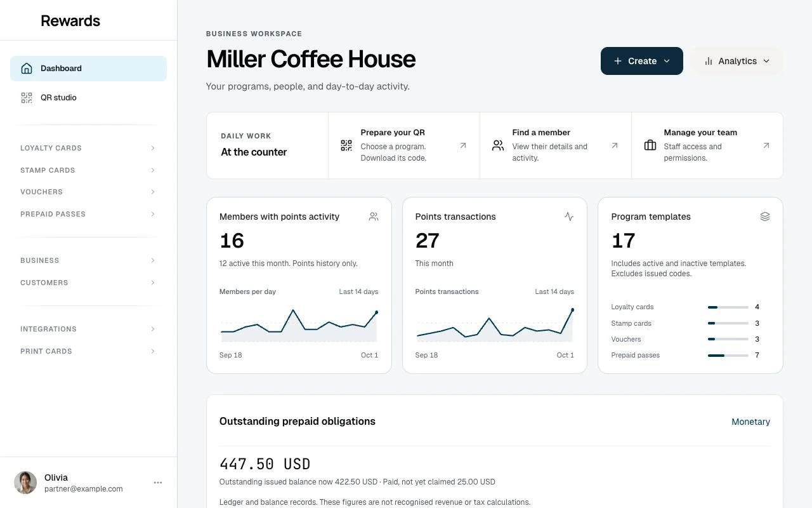812x508 pixels.
Task: Click the Points transactions count 27
Action: tap(427, 241)
